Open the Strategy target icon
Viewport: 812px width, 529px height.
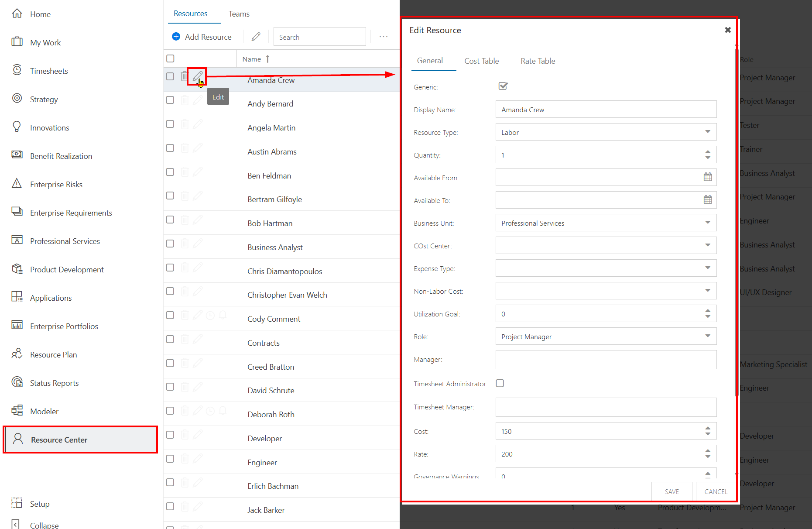tap(17, 99)
